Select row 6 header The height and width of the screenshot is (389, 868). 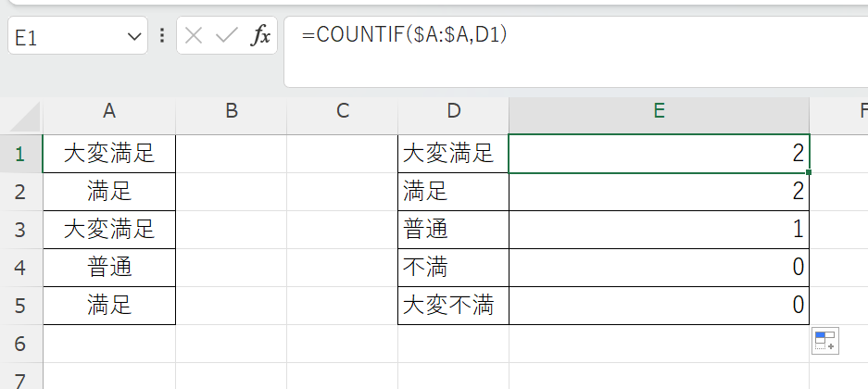click(20, 344)
